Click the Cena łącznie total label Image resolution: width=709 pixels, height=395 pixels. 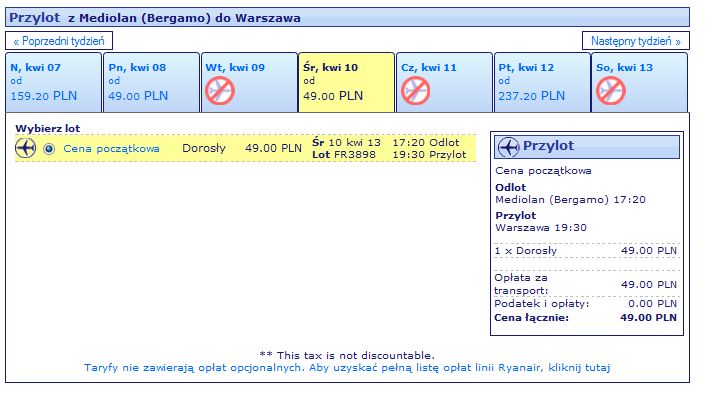coord(531,318)
